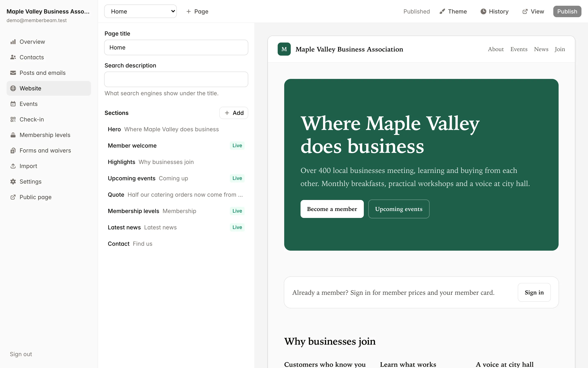Click the Import upload icon
Viewport: 588px width, 368px height.
[x=13, y=166]
